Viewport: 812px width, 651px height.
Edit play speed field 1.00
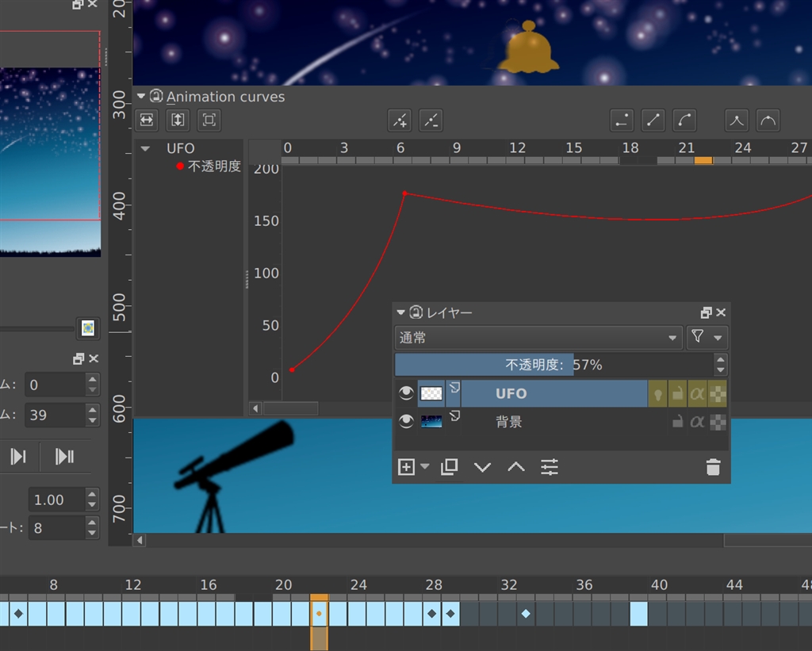(56, 500)
